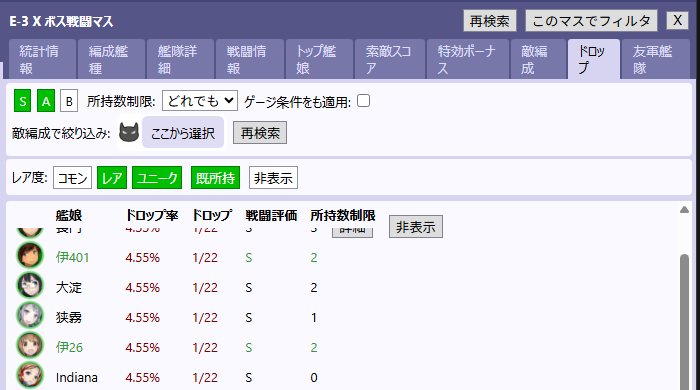Switch to the 編成艦種 tab
Image resolution: width=700 pixels, height=390 pixels.
(x=112, y=59)
